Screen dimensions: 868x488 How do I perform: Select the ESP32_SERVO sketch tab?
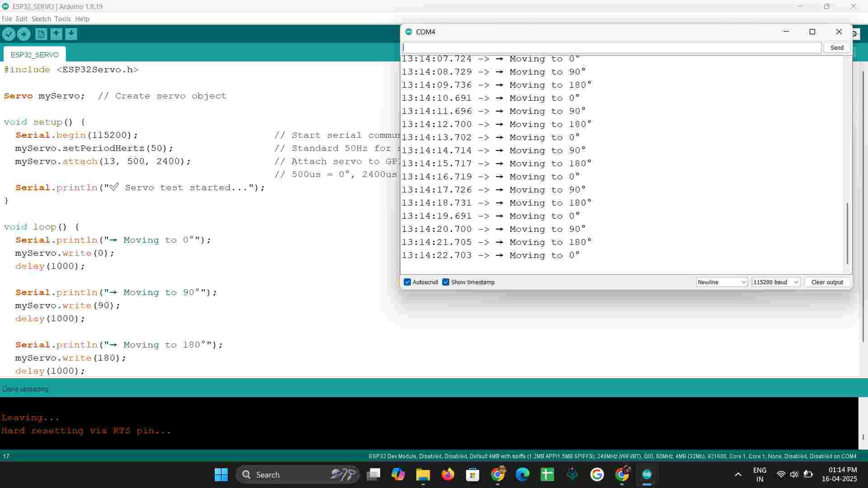(35, 54)
